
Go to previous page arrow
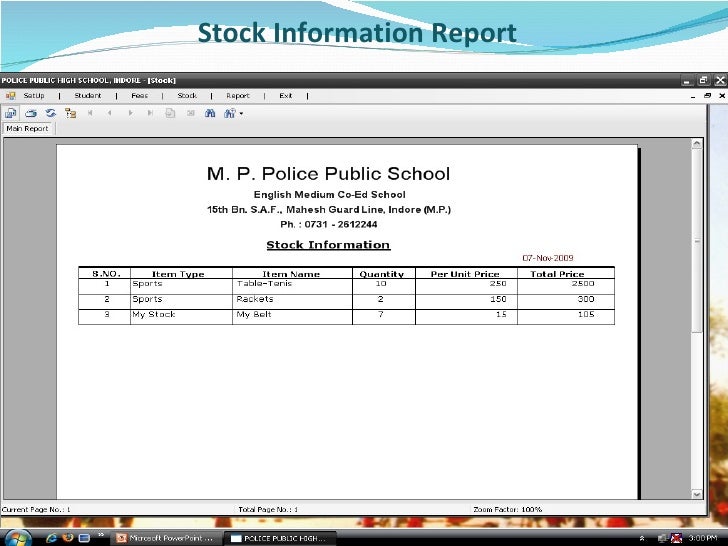coord(110,113)
